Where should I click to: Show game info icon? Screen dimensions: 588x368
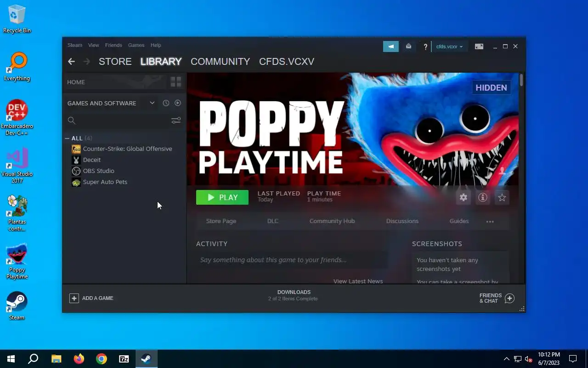click(483, 197)
